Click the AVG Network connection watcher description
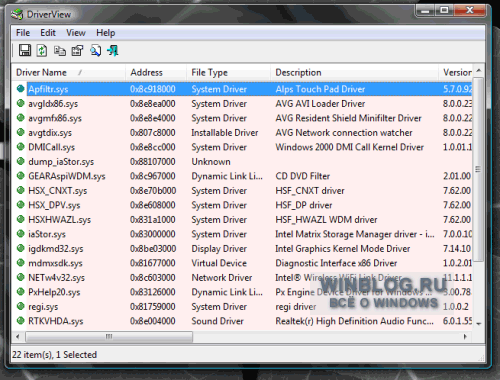500x380 pixels. [344, 133]
